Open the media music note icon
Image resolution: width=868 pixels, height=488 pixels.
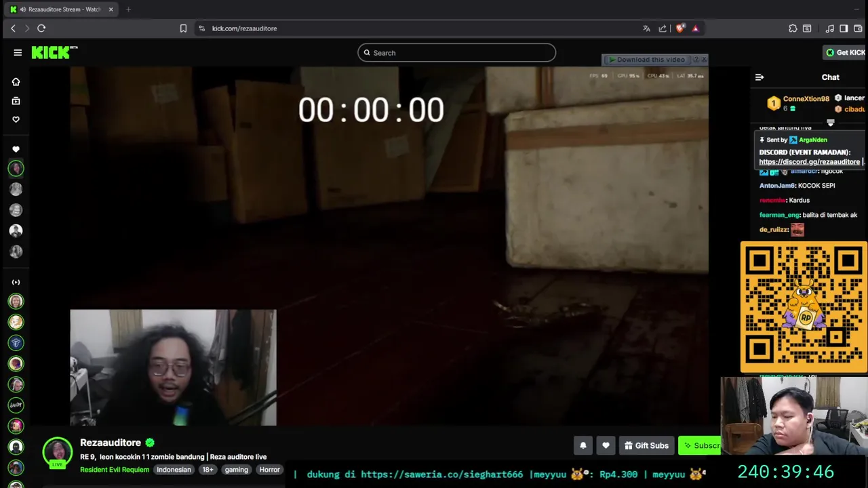coord(829,28)
